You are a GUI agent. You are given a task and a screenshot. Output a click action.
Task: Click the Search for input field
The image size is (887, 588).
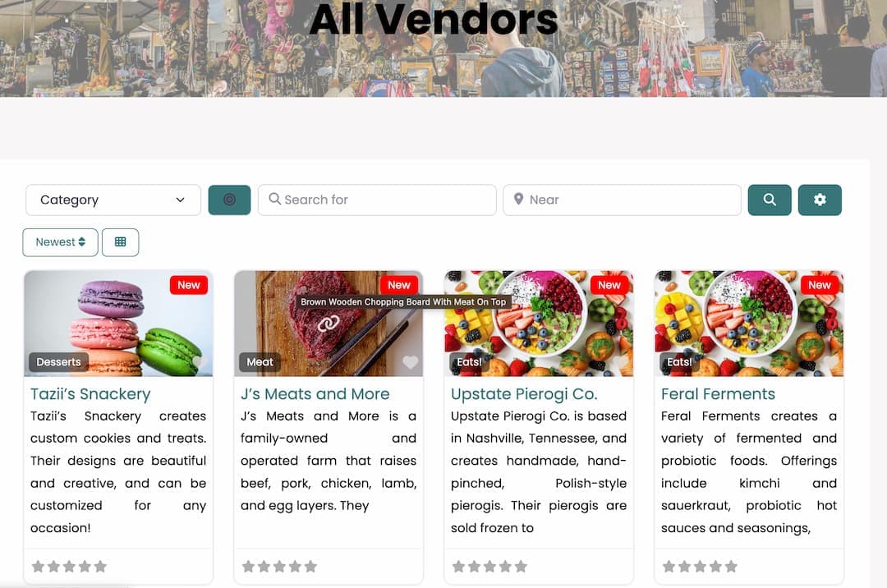pyautogui.click(x=377, y=200)
